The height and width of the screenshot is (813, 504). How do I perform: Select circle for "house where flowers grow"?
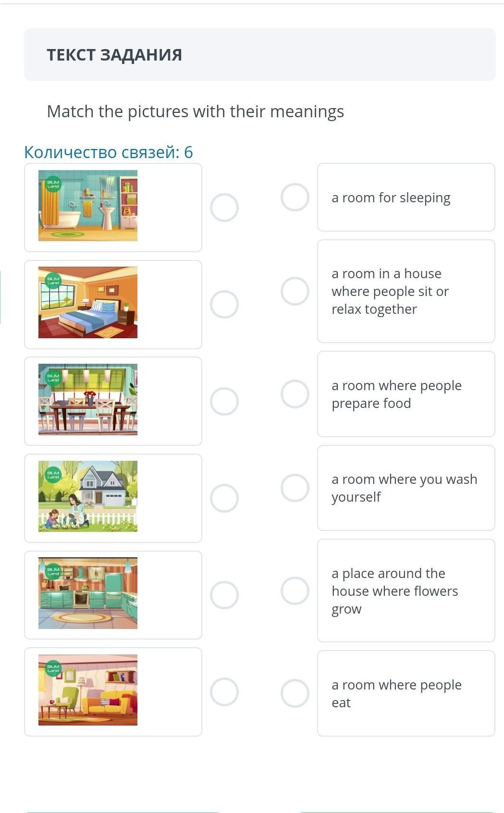coord(295,591)
